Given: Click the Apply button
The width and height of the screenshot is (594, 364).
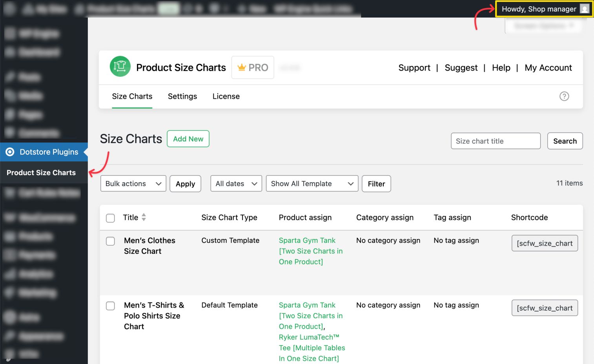Looking at the screenshot, I should [x=185, y=184].
